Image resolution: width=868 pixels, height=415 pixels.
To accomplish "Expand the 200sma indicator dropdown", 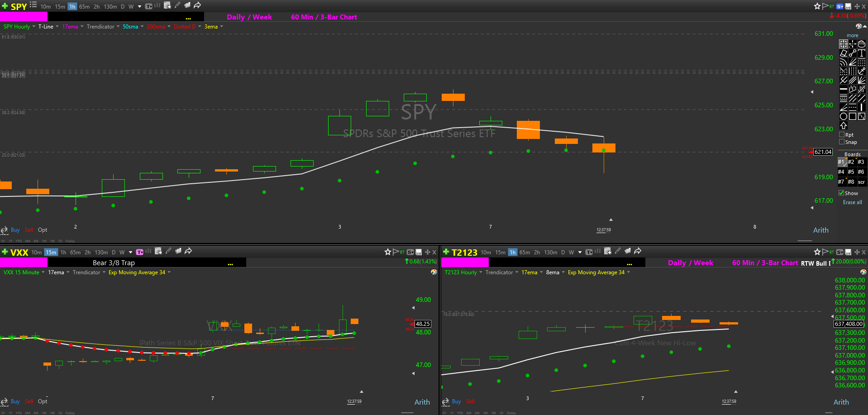I will [x=169, y=26].
